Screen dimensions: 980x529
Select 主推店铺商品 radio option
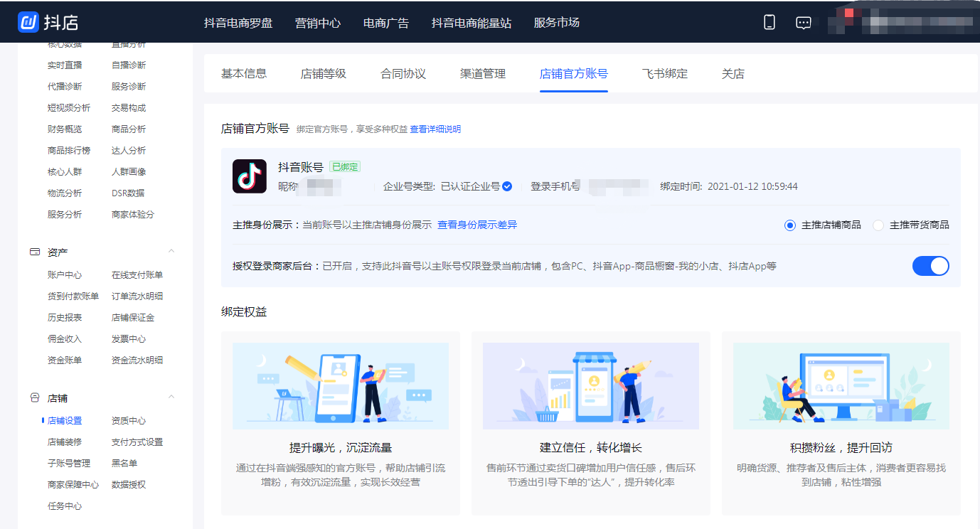789,225
